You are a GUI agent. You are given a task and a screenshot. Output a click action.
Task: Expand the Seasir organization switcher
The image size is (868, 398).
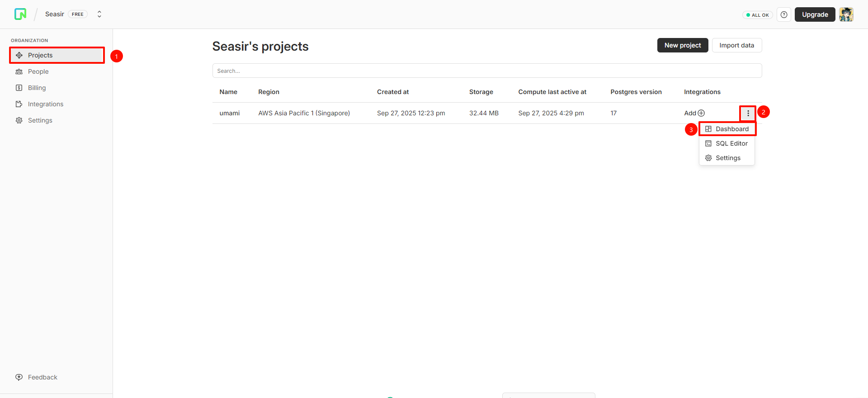[99, 14]
